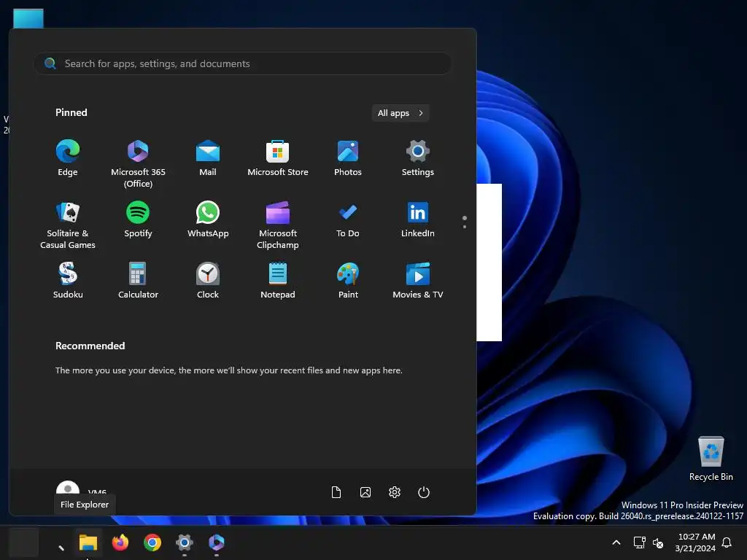Open the clock and date 10:27 AM
This screenshot has width=747, height=560.
tap(695, 542)
